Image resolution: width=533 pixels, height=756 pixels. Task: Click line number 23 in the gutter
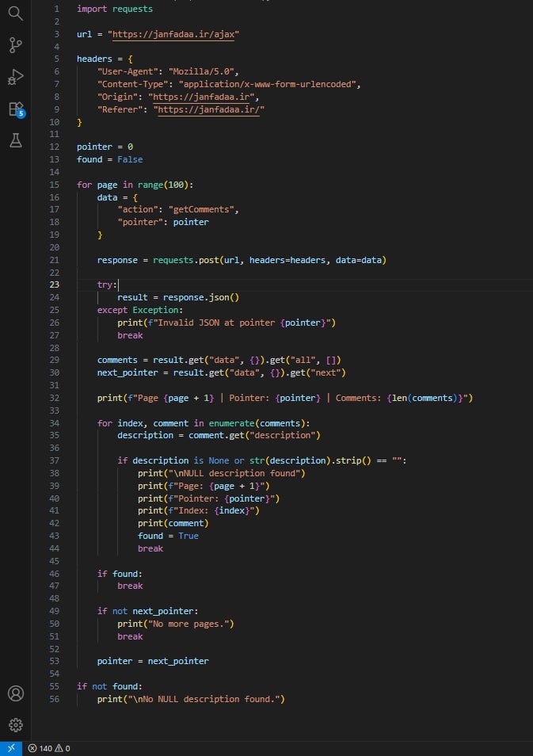tap(55, 284)
